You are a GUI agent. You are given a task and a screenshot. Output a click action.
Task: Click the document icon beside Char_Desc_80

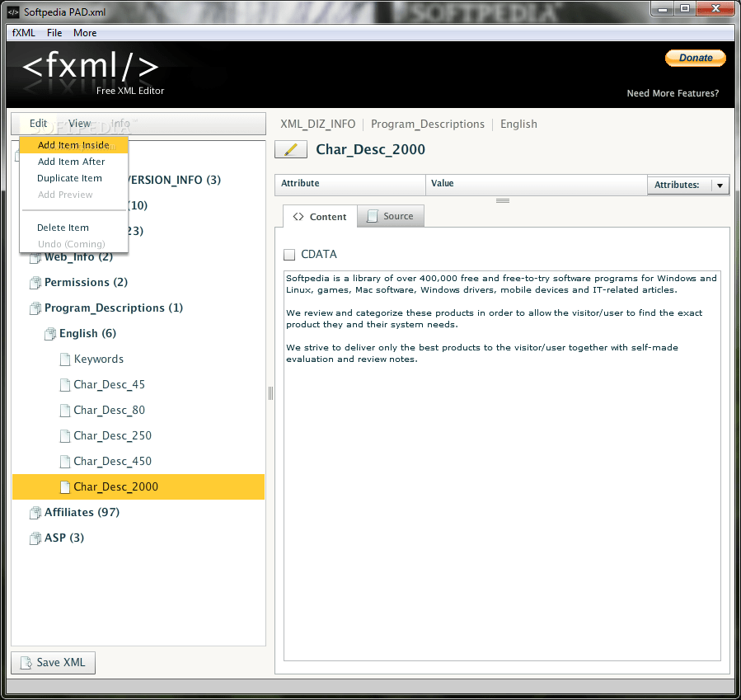pyautogui.click(x=64, y=410)
